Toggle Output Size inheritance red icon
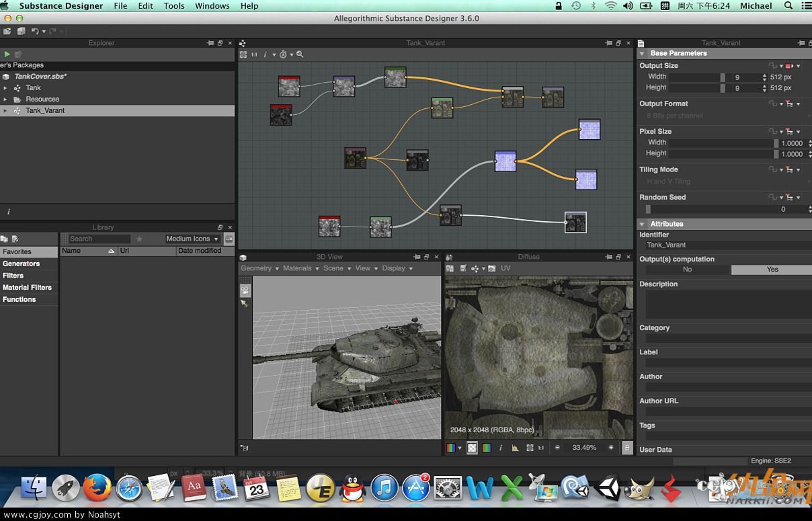This screenshot has width=812, height=521. pos(789,66)
